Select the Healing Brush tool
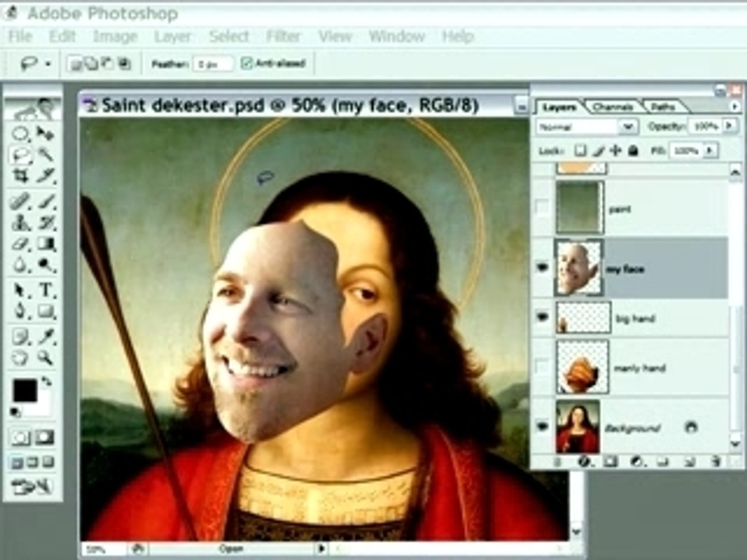This screenshot has height=560, width=747. point(21,201)
